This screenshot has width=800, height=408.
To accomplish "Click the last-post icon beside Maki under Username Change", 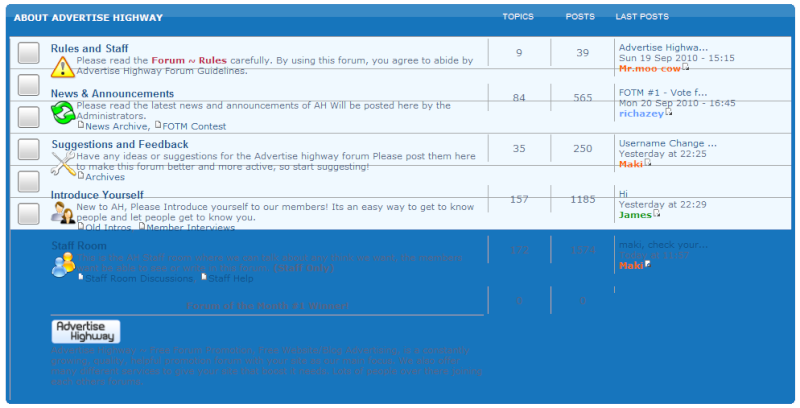I will pos(648,163).
